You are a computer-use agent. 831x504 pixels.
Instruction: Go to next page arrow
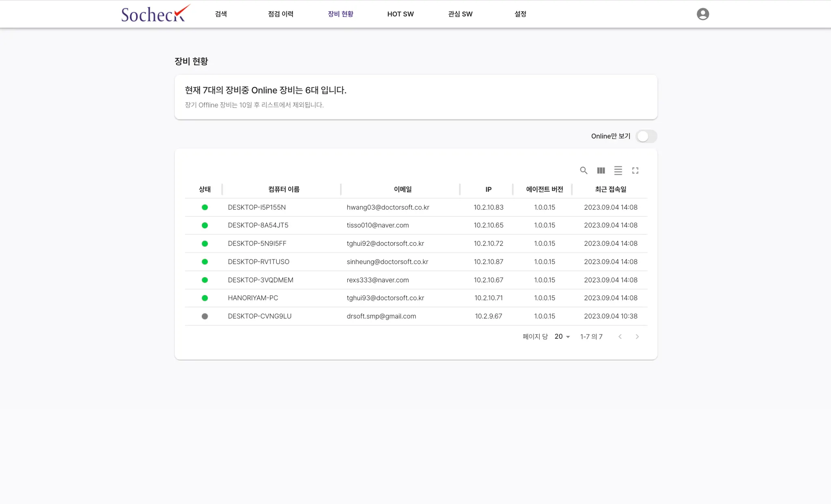tap(637, 337)
